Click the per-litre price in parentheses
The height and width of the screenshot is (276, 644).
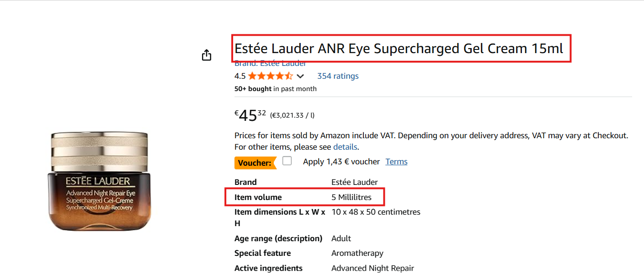coord(292,115)
